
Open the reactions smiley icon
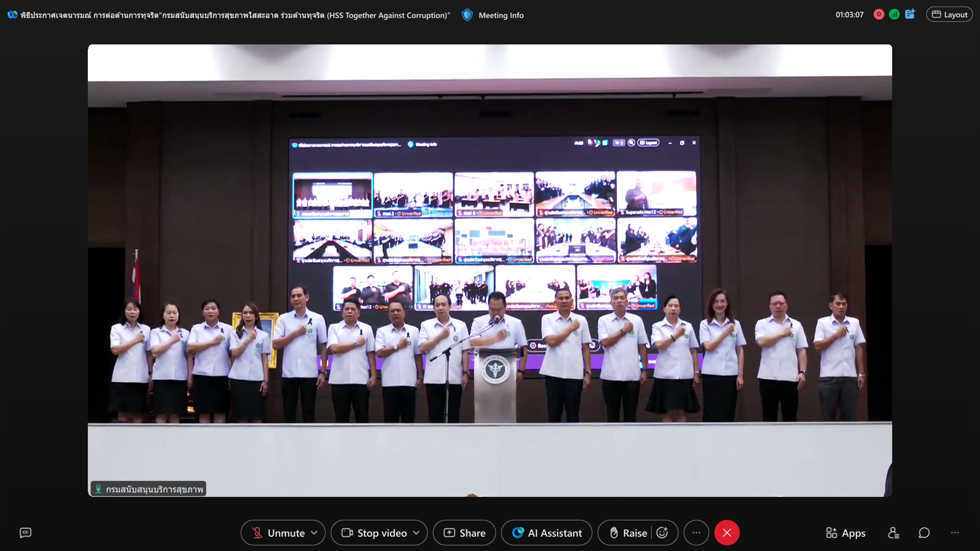662,533
